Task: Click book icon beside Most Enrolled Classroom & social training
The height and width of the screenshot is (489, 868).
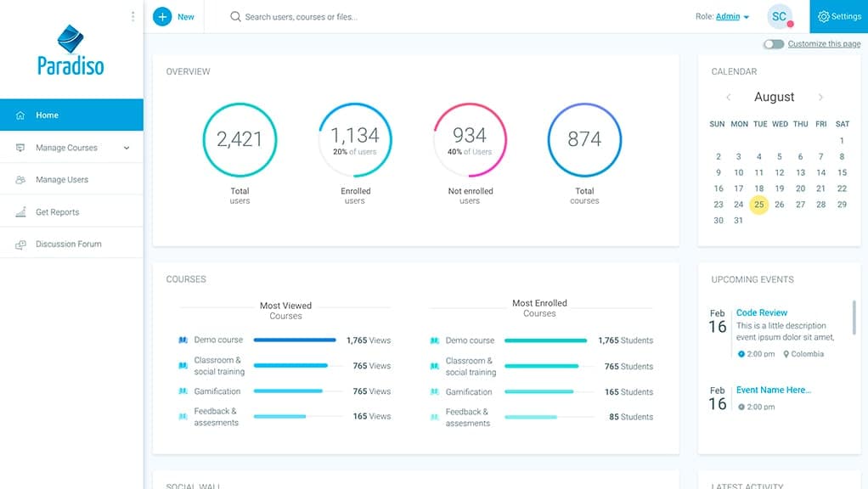Action: 435,366
